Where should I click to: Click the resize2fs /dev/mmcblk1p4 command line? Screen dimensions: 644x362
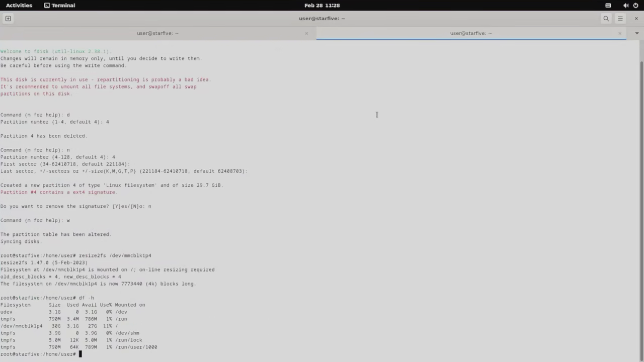pos(75,255)
